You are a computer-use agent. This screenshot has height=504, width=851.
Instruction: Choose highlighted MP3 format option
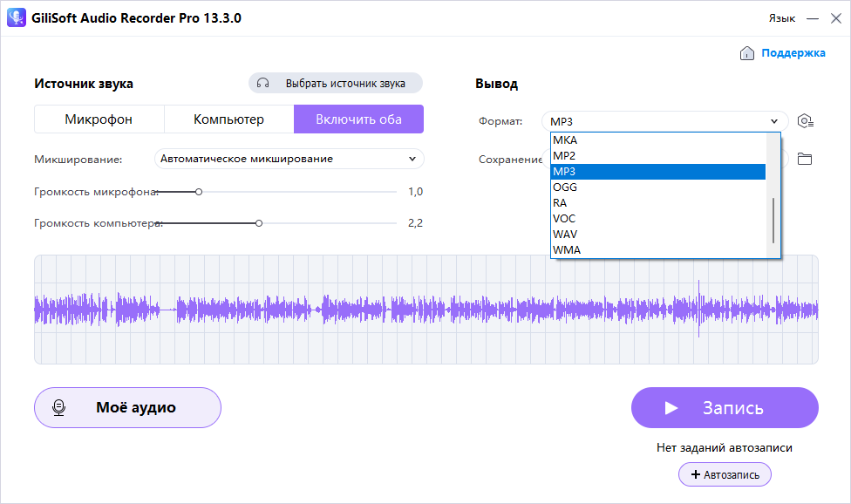click(658, 172)
